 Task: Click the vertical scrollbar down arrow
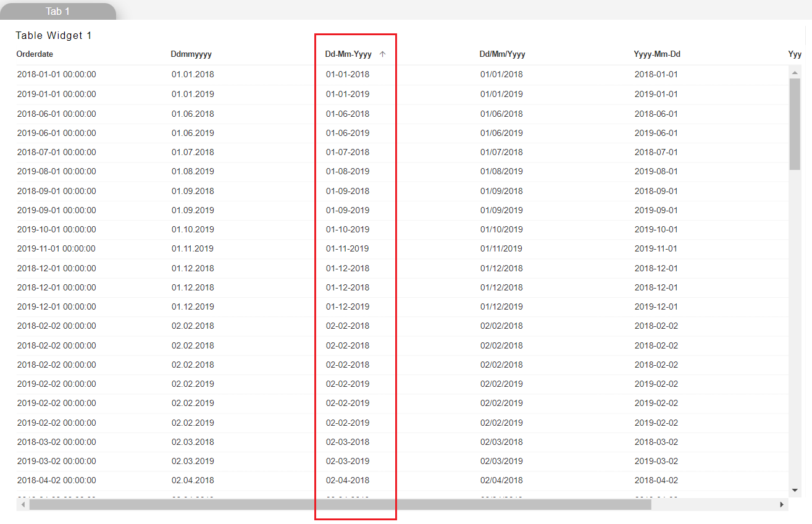[x=795, y=489]
